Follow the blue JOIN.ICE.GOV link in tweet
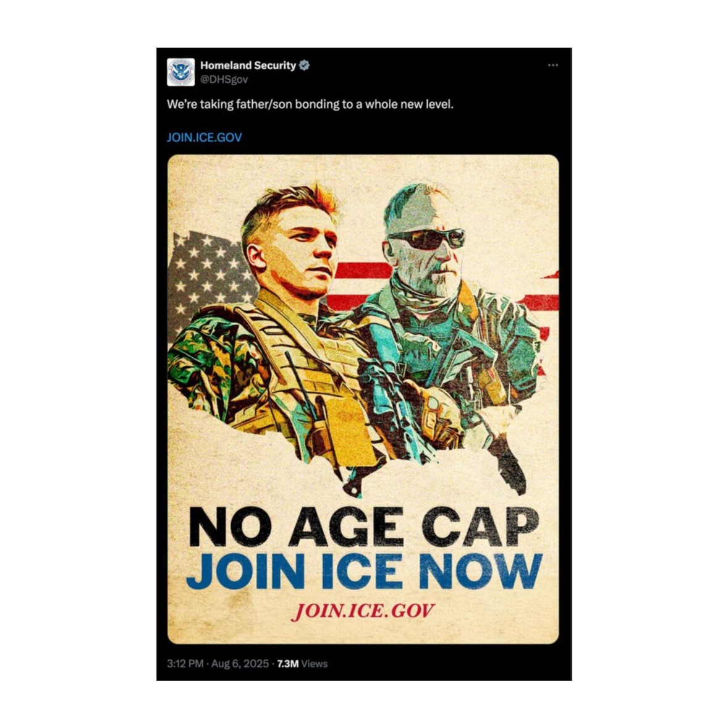This screenshot has height=728, width=728. tap(205, 137)
